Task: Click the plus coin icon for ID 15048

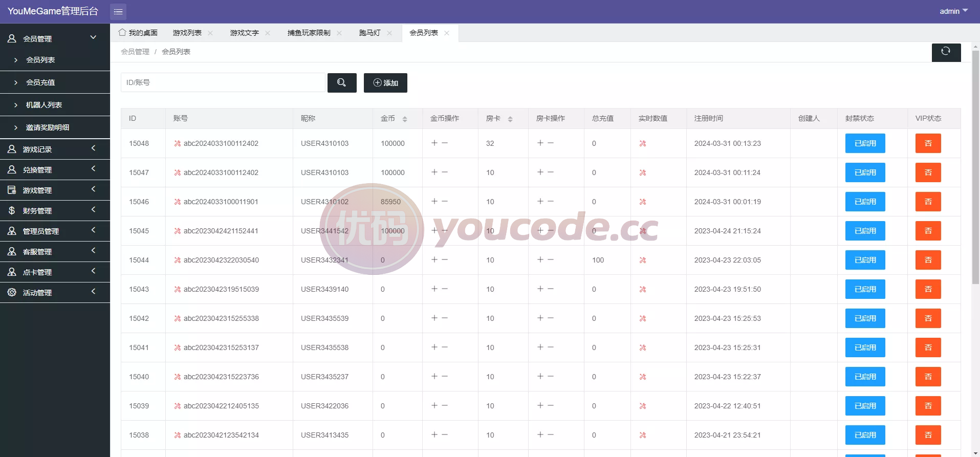Action: click(x=434, y=143)
